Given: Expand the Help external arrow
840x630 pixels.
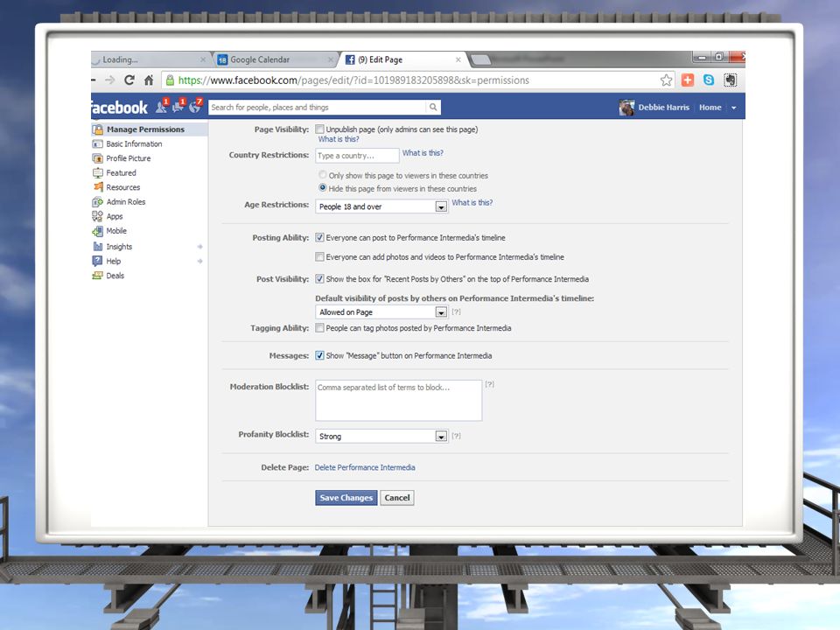Looking at the screenshot, I should pyautogui.click(x=199, y=261).
